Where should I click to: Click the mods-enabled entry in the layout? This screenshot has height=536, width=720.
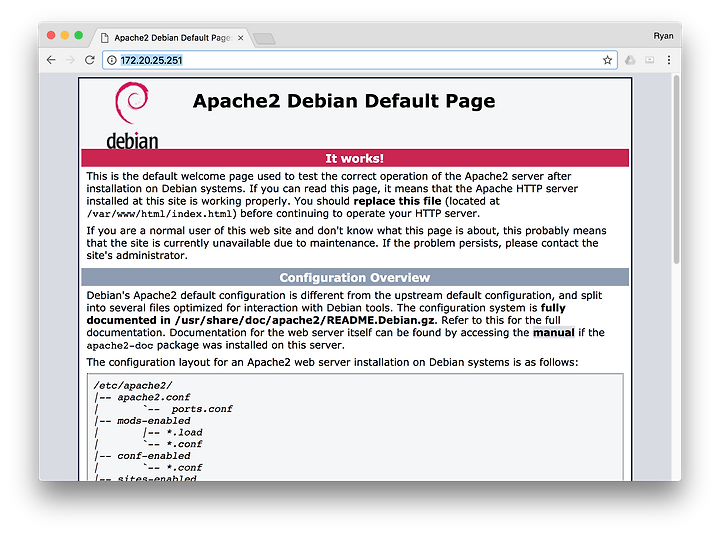[x=153, y=421]
